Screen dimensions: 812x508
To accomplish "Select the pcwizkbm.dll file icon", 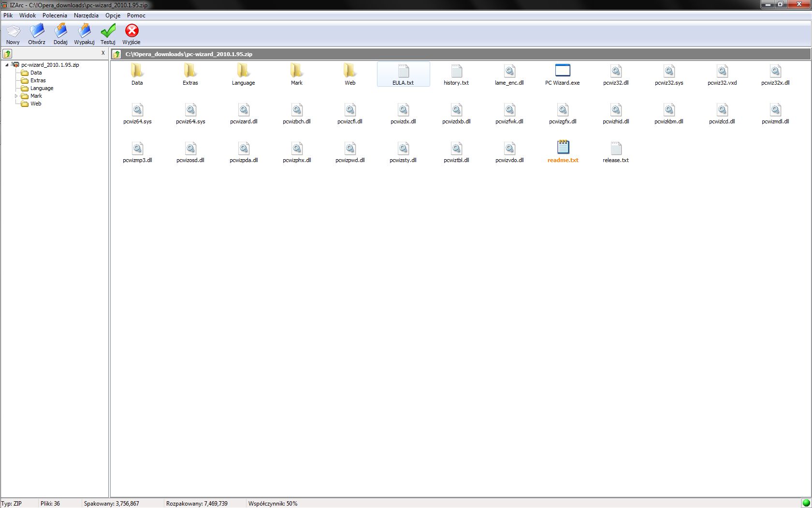I will 669,109.
